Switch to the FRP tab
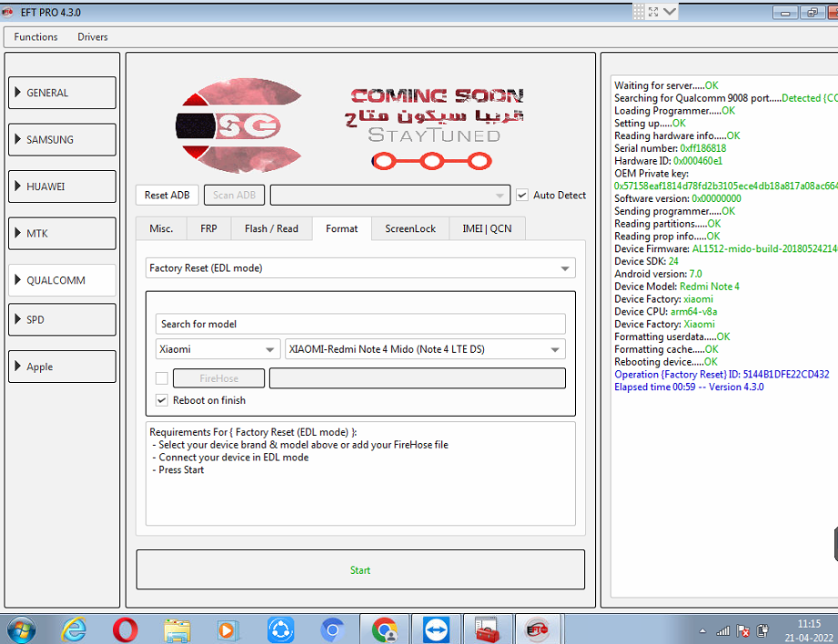 click(208, 228)
